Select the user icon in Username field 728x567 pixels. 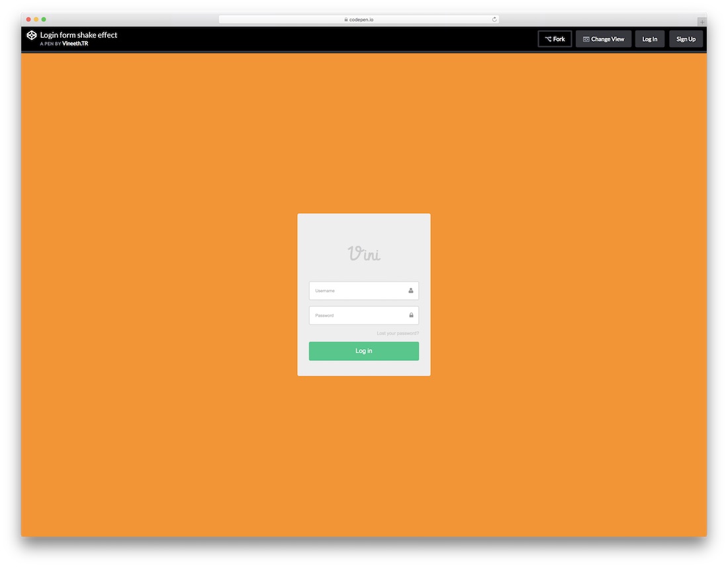[x=410, y=290]
